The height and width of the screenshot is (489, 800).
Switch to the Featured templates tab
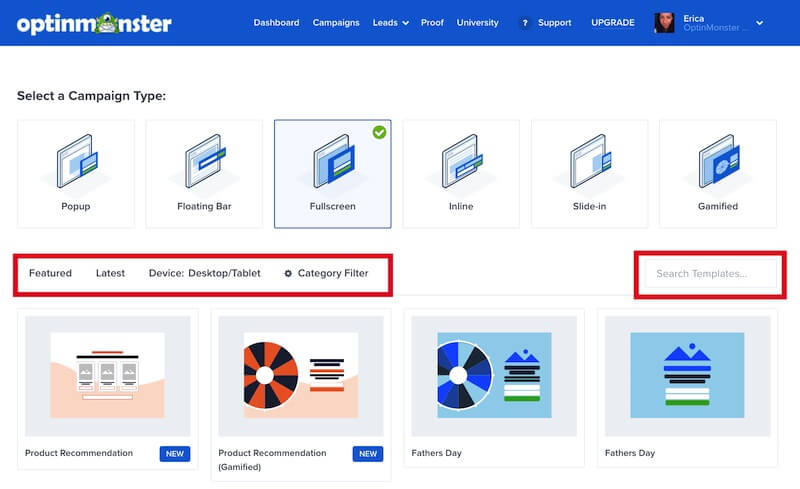(50, 273)
